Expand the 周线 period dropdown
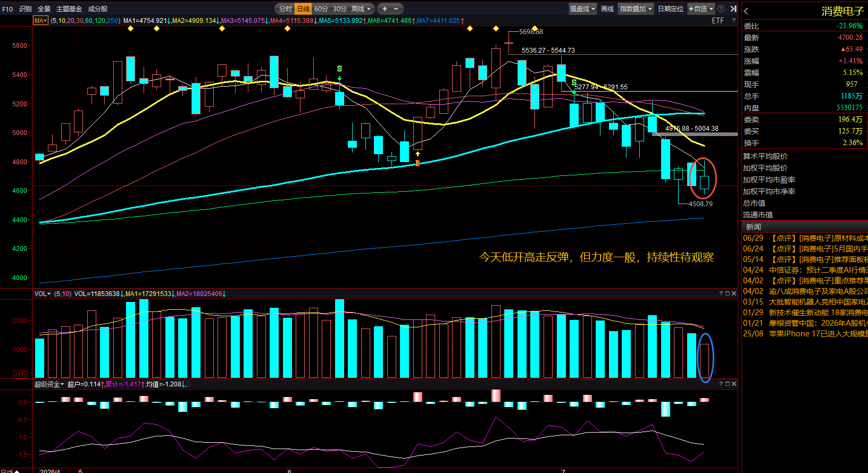The width and height of the screenshot is (868, 473). 361,9
